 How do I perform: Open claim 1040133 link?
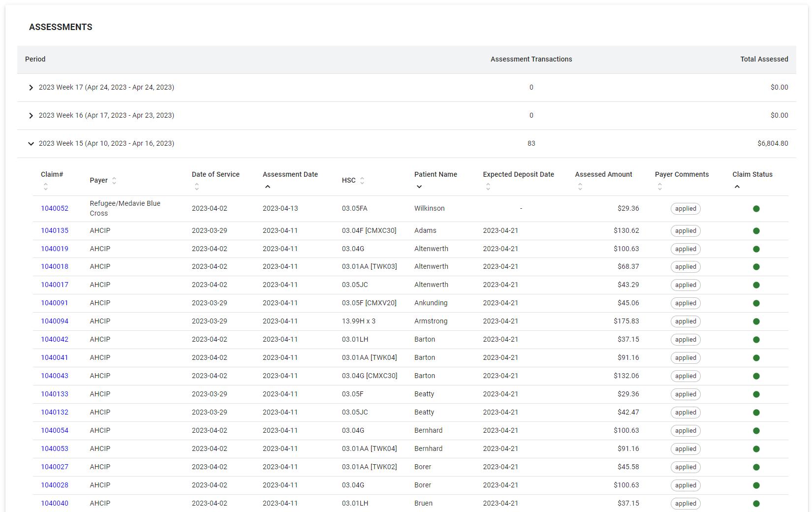55,394
